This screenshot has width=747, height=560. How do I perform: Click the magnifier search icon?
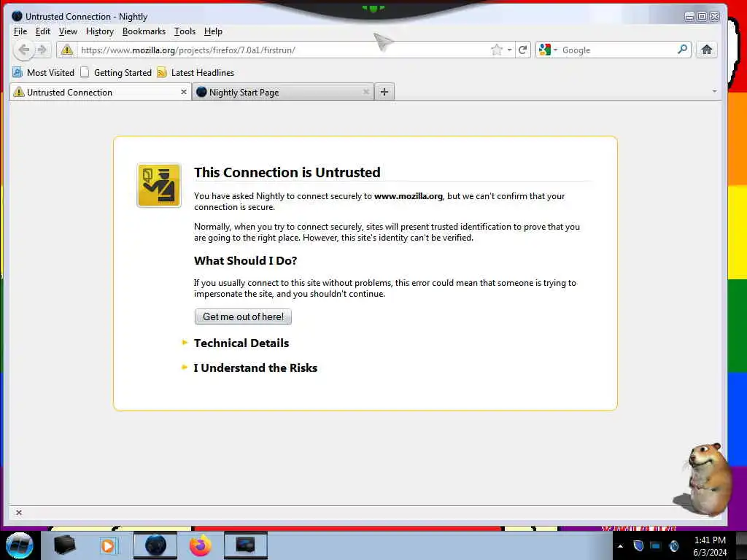[682, 49]
